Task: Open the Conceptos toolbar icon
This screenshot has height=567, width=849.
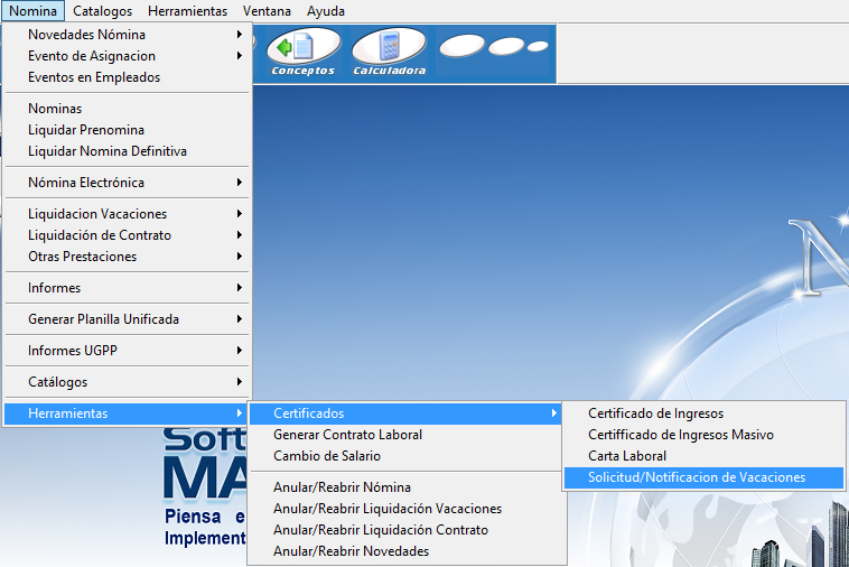Action: click(x=303, y=53)
